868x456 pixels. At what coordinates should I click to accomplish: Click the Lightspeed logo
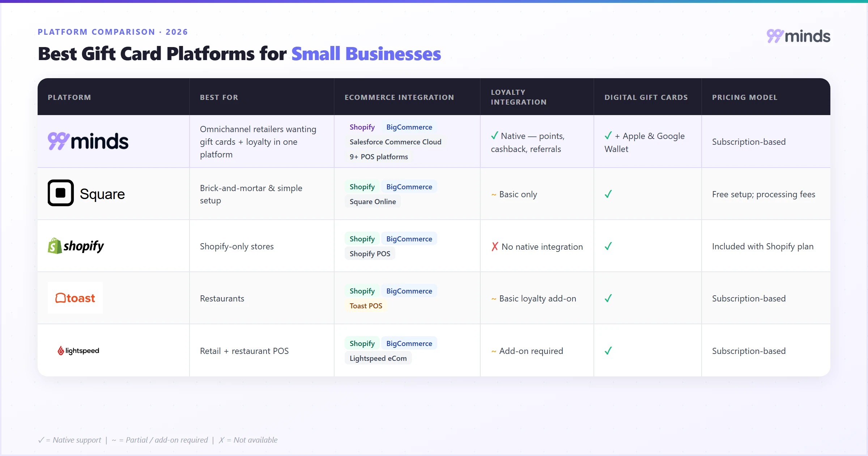(x=78, y=350)
